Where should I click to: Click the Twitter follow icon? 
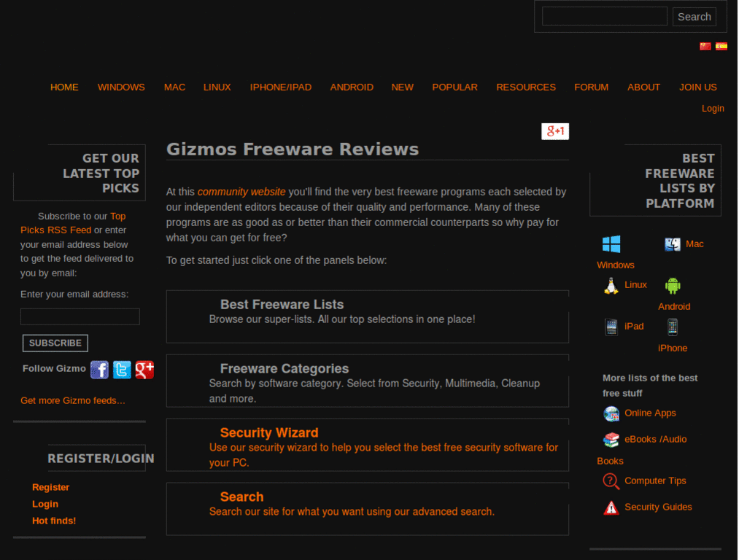point(122,370)
